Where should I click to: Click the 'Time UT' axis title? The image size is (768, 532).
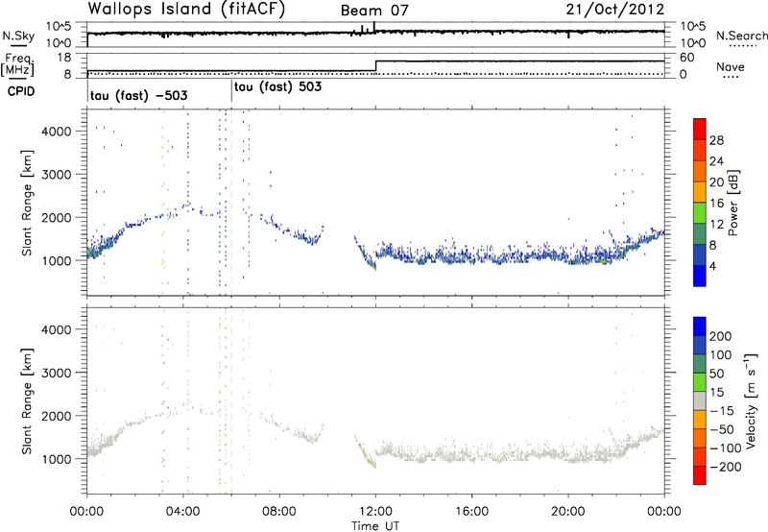(375, 525)
